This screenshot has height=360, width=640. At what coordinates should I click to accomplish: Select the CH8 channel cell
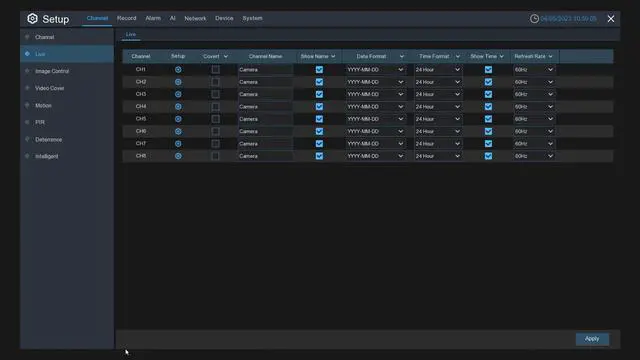141,156
